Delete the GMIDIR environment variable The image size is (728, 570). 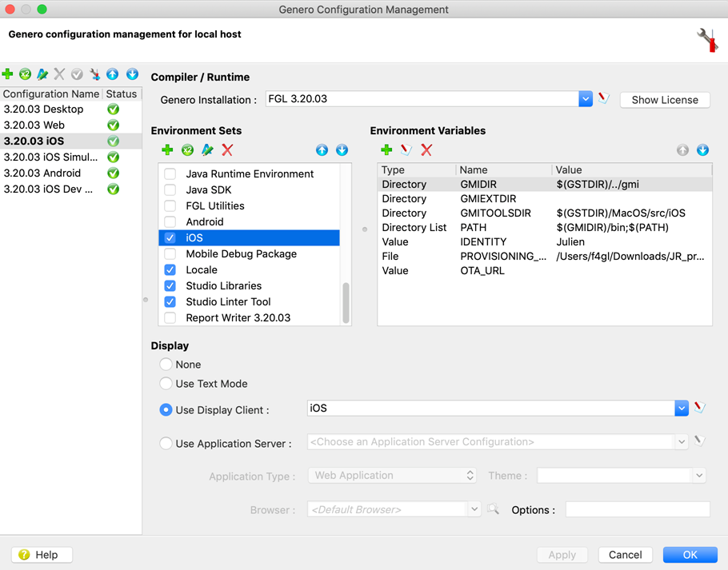click(426, 149)
